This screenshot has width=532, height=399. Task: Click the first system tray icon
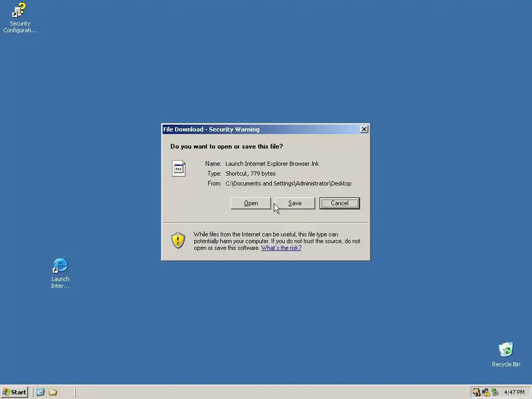[476, 393]
